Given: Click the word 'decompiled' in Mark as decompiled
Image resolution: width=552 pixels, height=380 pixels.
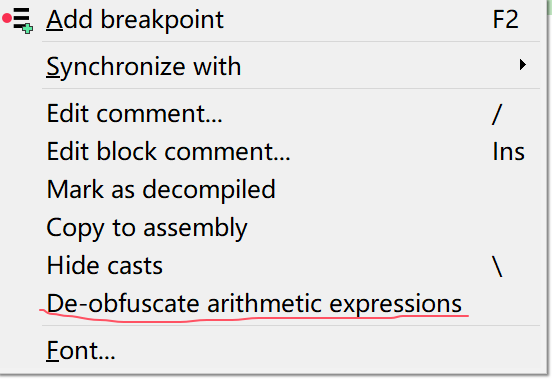Looking at the screenshot, I should pos(209,189).
